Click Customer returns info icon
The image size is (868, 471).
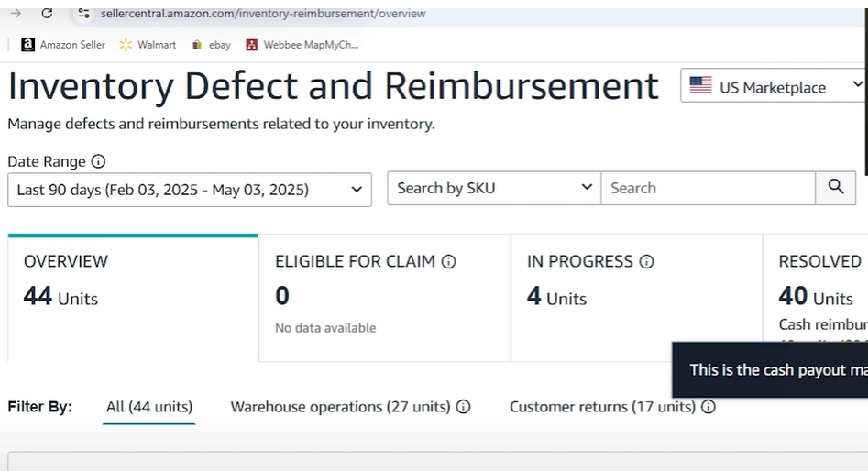(708, 407)
